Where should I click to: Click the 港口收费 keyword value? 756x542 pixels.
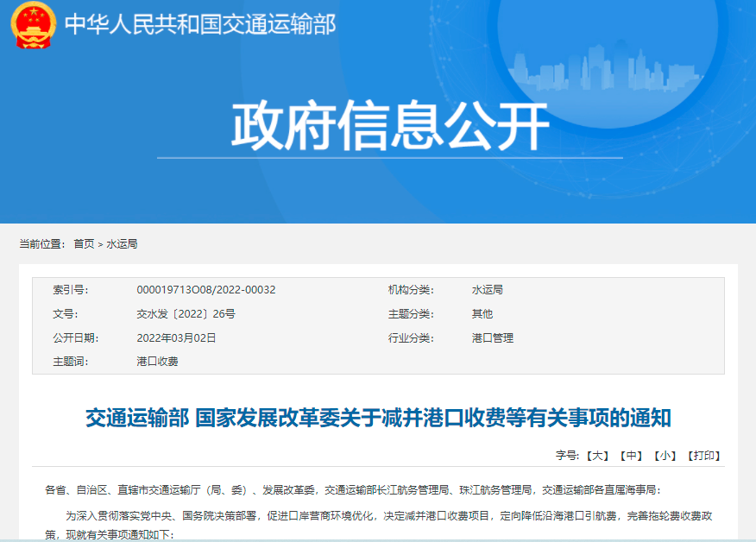point(157,362)
